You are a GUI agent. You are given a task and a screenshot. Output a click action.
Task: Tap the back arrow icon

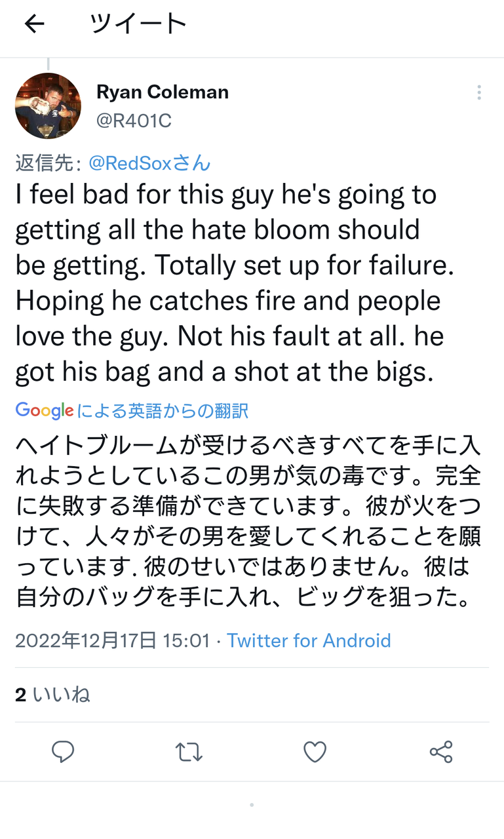34,24
